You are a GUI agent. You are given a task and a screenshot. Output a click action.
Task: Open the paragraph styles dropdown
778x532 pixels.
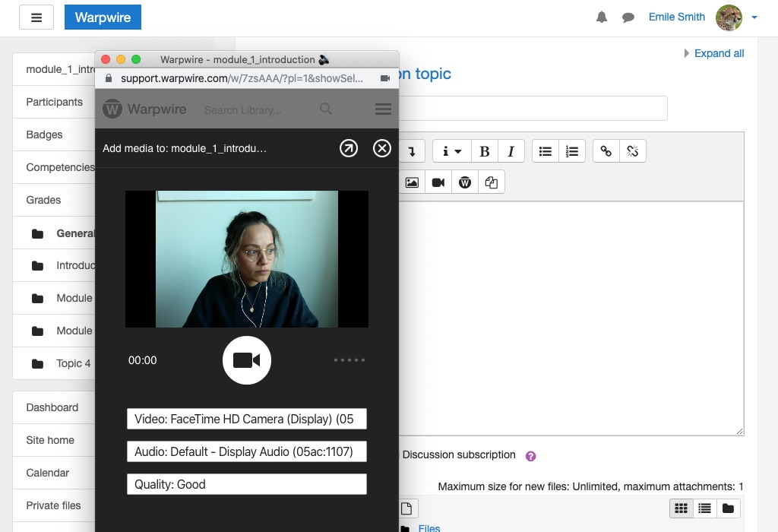(451, 151)
